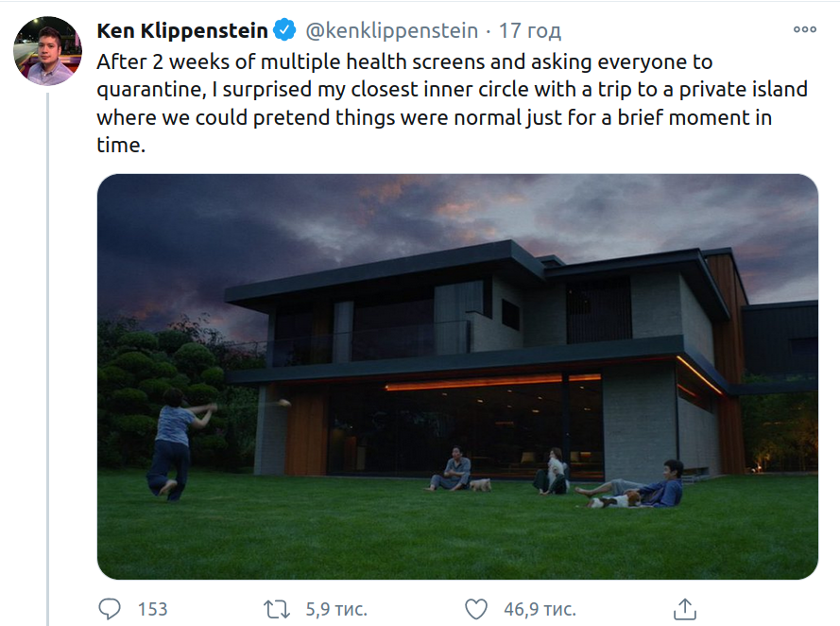Open the tweet's "17 год" timestamp

coord(529,31)
